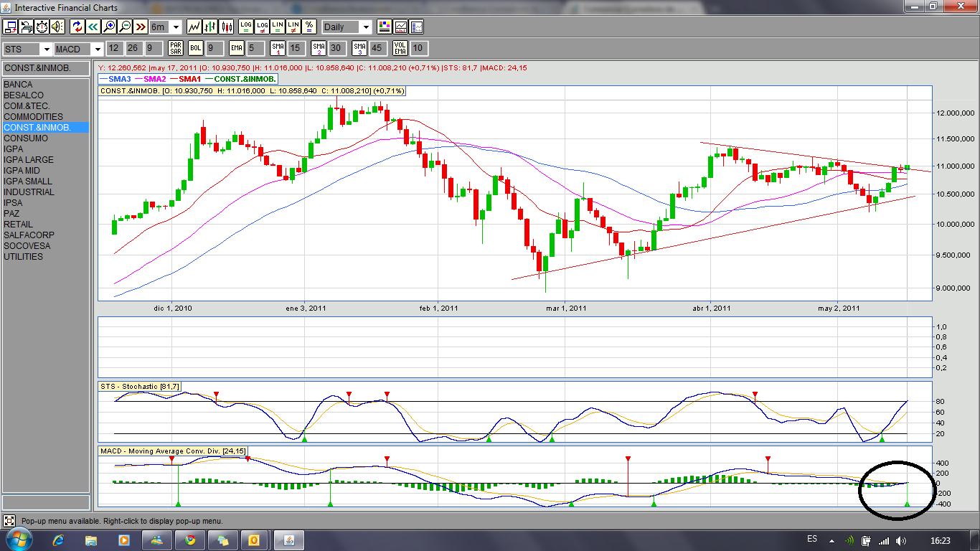Toggle the PAR SAR indicator
Viewport: 980px width, 551px height.
(175, 48)
